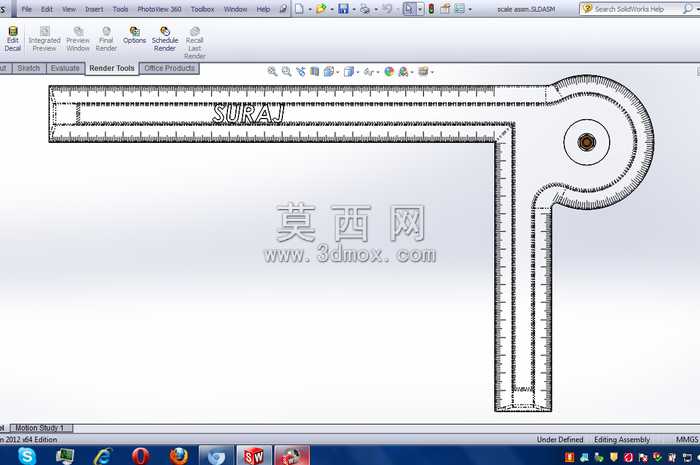Pin the menu bar with pushpin
The width and height of the screenshot is (700, 465).
point(283,8)
